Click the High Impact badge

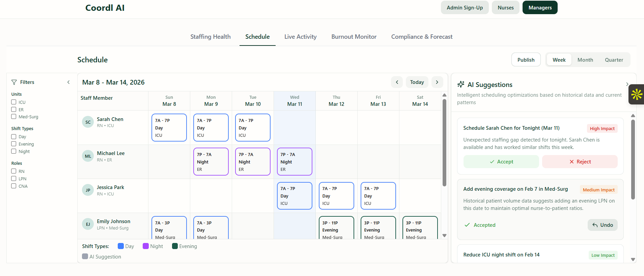tap(602, 128)
